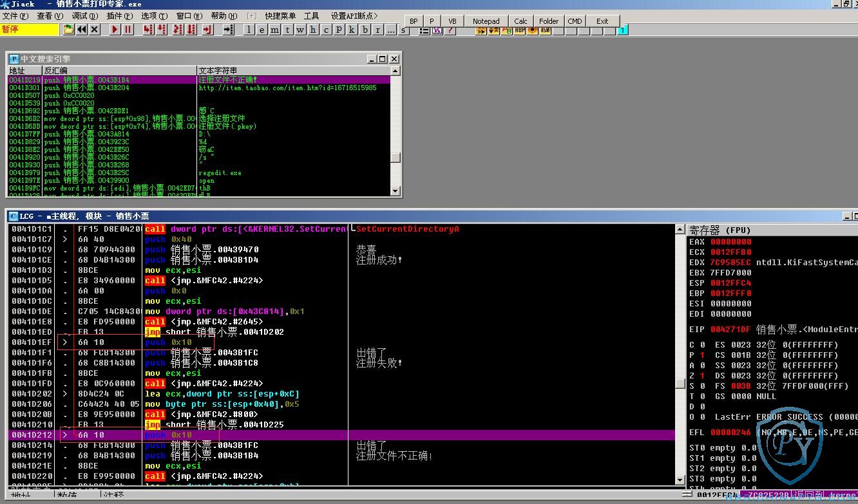Close the debugged program with the X icon
This screenshot has width=858, height=504.
(x=95, y=30)
